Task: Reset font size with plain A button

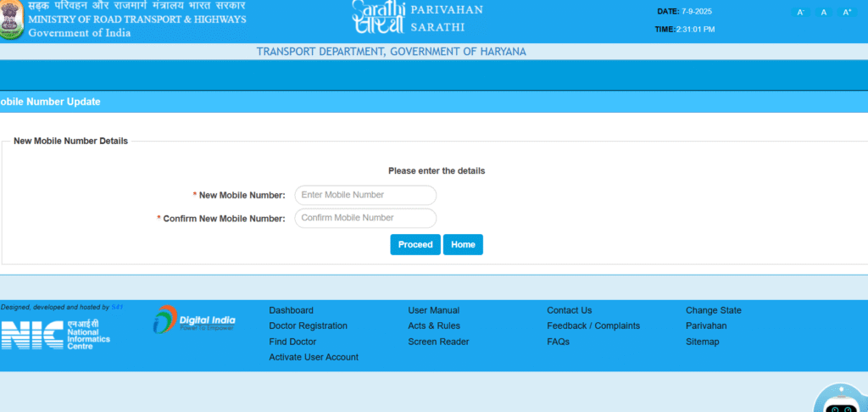Action: (x=824, y=12)
